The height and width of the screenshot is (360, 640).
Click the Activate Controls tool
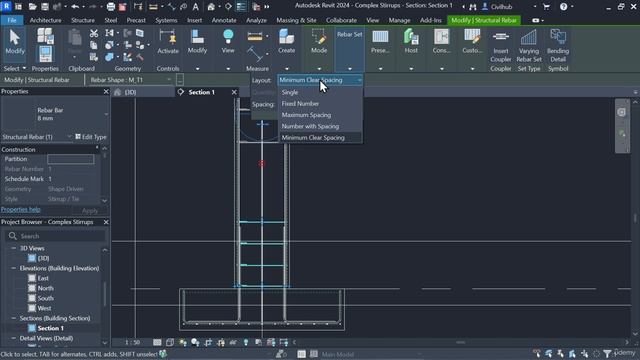click(x=168, y=42)
